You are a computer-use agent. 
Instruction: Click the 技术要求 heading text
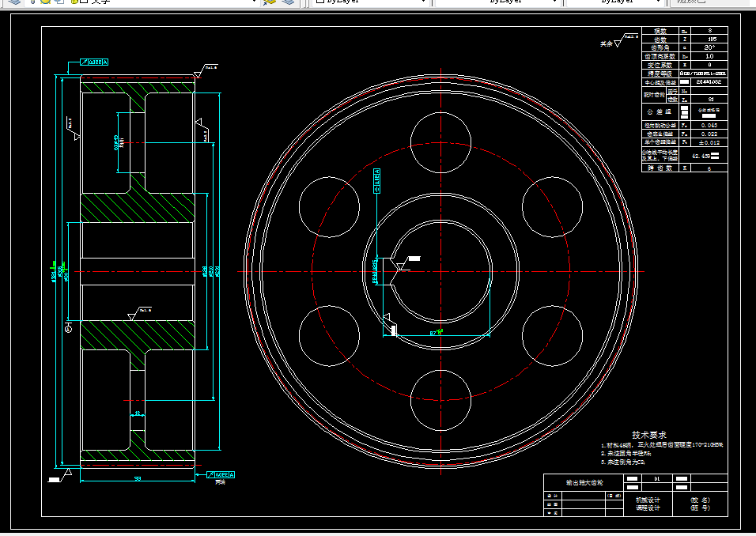649,435
